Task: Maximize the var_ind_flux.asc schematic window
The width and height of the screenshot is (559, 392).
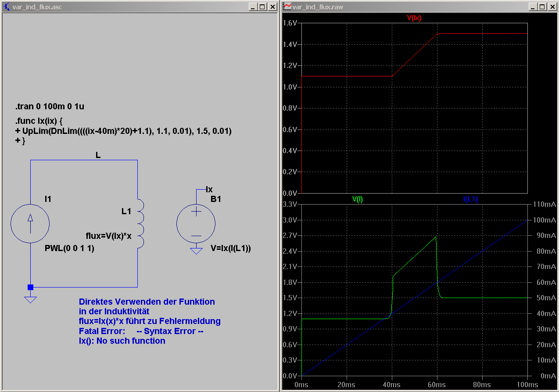Action: click(x=262, y=7)
